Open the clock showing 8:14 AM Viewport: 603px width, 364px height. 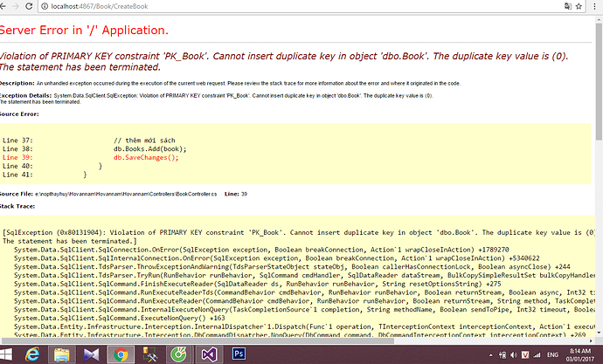(581, 352)
